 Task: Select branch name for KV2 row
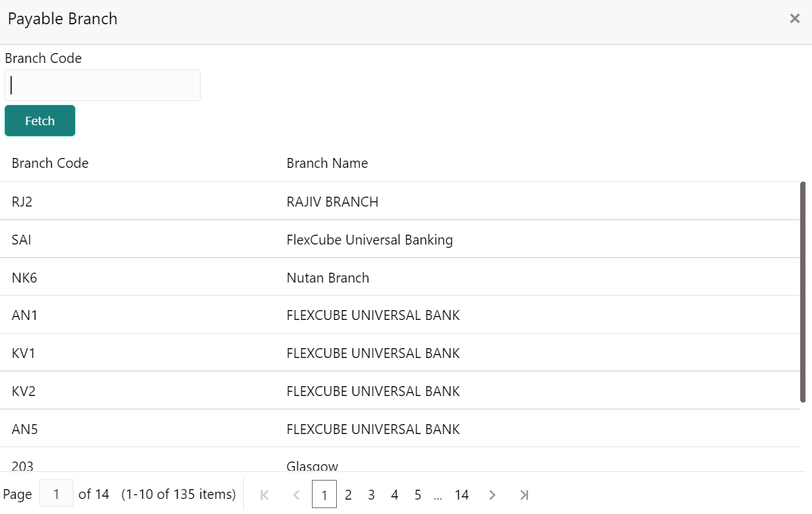point(373,391)
